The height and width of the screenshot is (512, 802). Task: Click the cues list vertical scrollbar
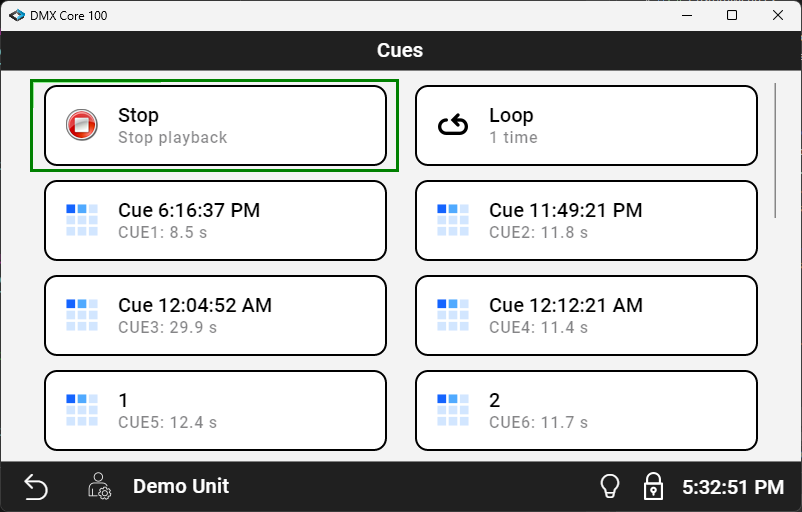click(777, 150)
